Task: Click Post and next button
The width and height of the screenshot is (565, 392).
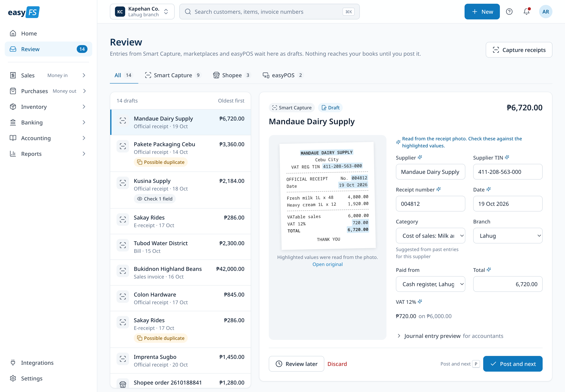Action: [513, 364]
